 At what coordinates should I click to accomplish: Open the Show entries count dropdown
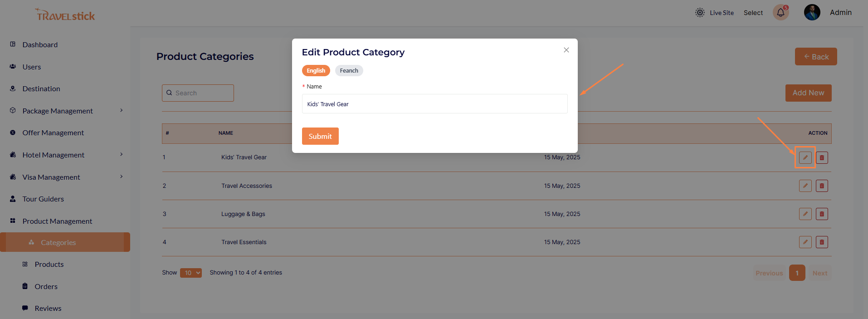191,273
